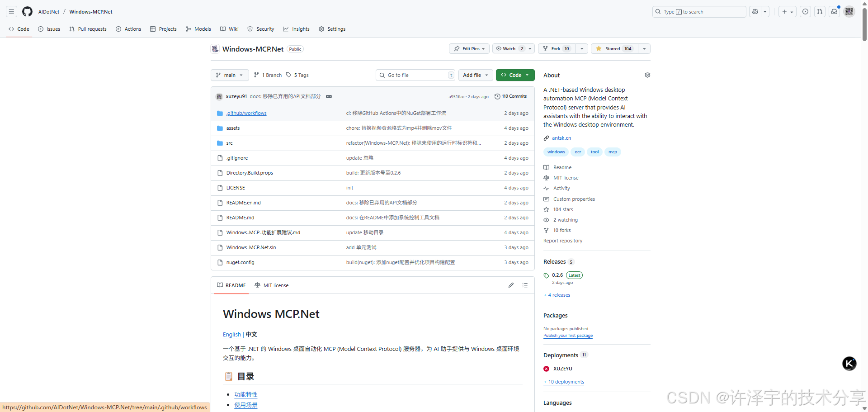This screenshot has height=412, width=868.
Task: Click xuzeyu91's commit author avatar
Action: click(219, 96)
